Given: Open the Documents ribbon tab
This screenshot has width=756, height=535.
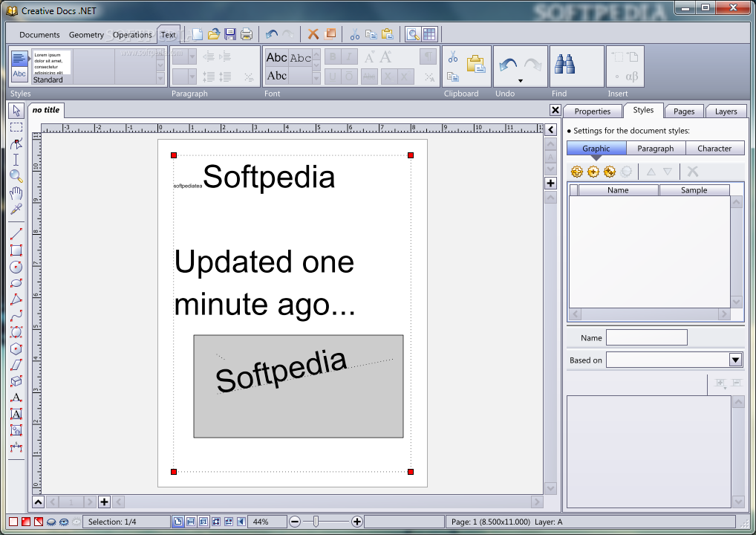Looking at the screenshot, I should click(x=39, y=35).
